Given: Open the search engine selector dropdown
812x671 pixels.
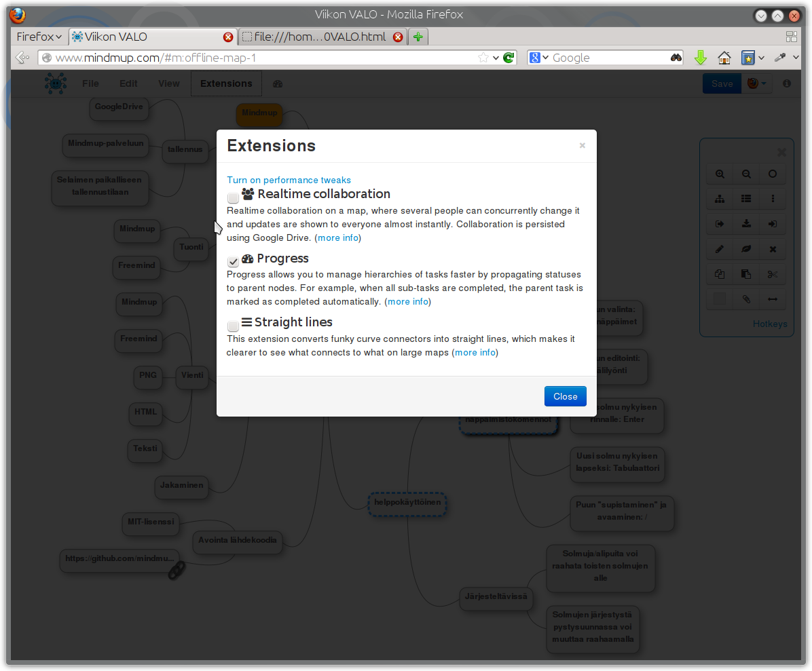Looking at the screenshot, I should point(538,58).
